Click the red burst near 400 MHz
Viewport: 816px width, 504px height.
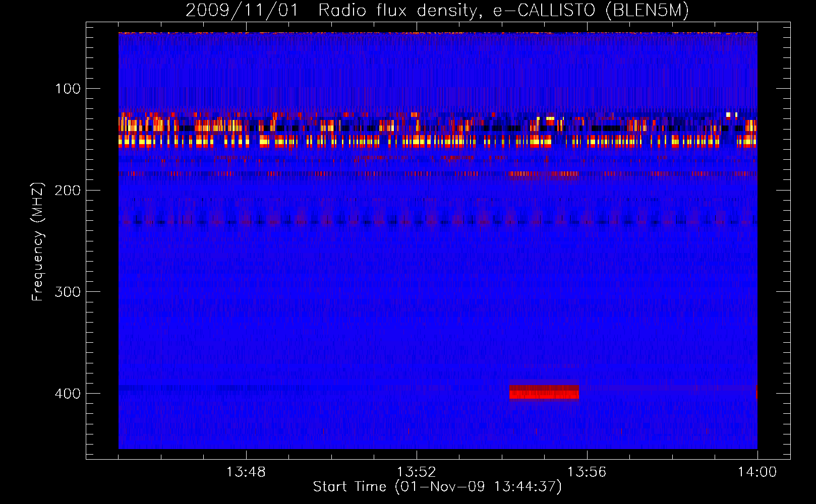pyautogui.click(x=544, y=392)
